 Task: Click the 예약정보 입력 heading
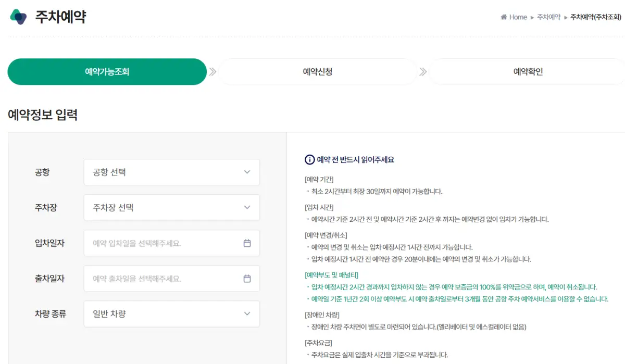(43, 115)
